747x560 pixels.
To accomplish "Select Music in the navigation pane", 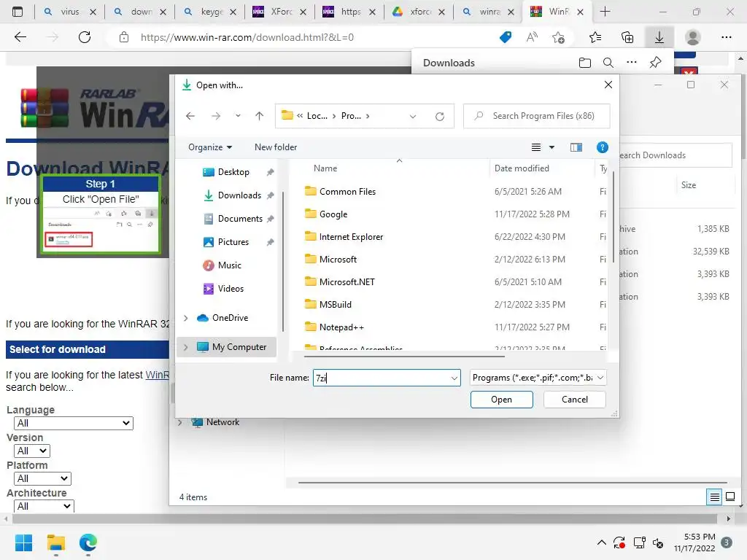I will pyautogui.click(x=229, y=265).
